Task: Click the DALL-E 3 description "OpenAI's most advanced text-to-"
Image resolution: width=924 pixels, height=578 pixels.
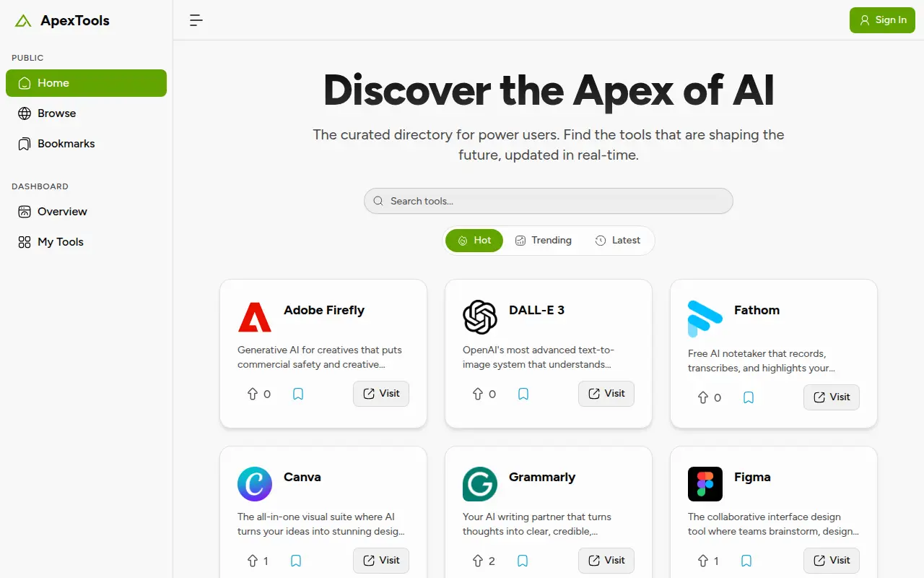Action: click(539, 350)
